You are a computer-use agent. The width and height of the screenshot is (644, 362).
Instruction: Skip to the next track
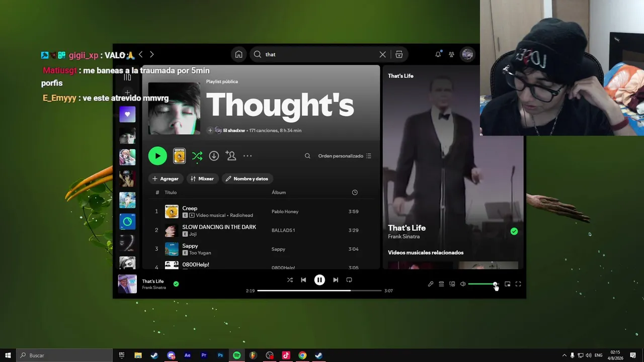tap(336, 280)
